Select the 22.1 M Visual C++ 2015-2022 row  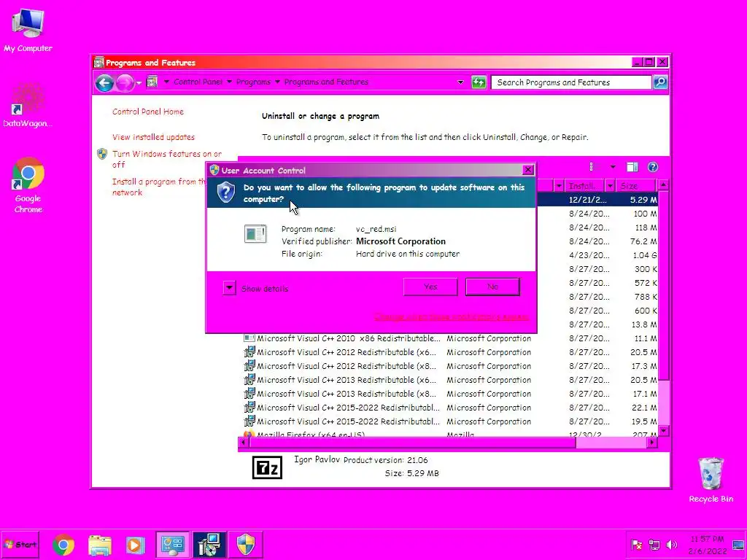click(450, 408)
